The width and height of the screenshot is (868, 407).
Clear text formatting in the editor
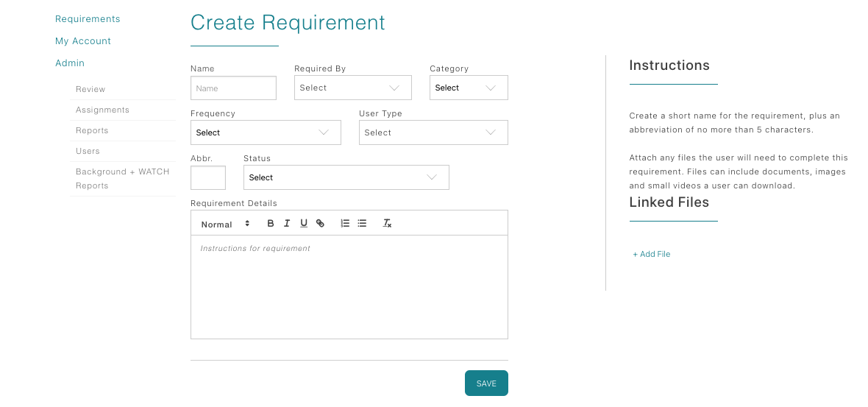click(387, 224)
